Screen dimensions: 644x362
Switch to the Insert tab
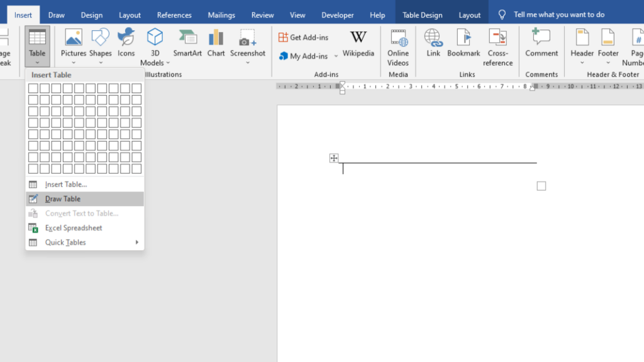[23, 15]
